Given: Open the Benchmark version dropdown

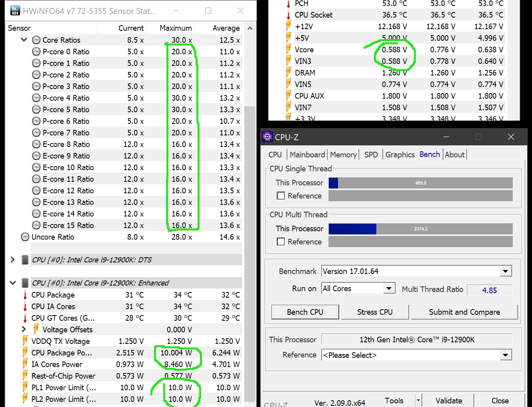Looking at the screenshot, I should coord(506,271).
